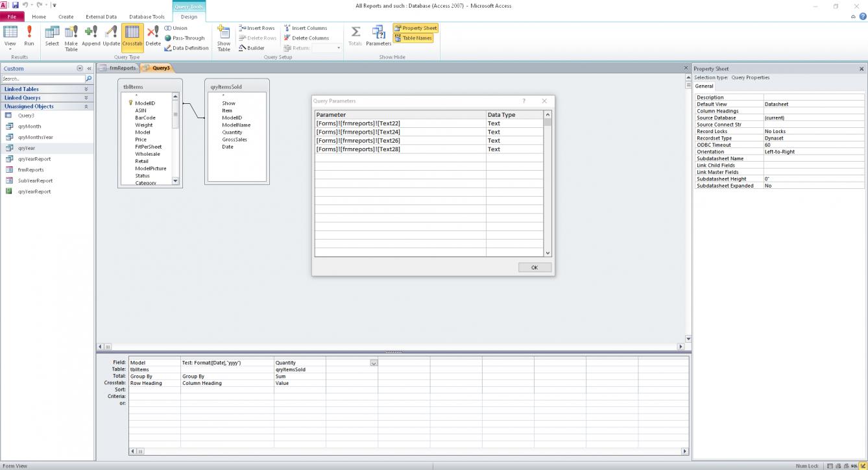
Task: Open the Builder tool
Action: click(x=252, y=48)
